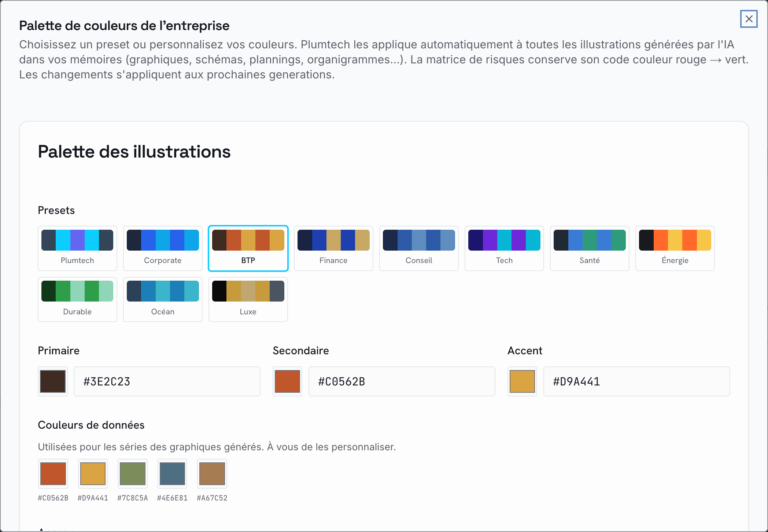The width and height of the screenshot is (768, 532).
Task: Click data color swatch #7C8C5A
Action: tap(133, 474)
